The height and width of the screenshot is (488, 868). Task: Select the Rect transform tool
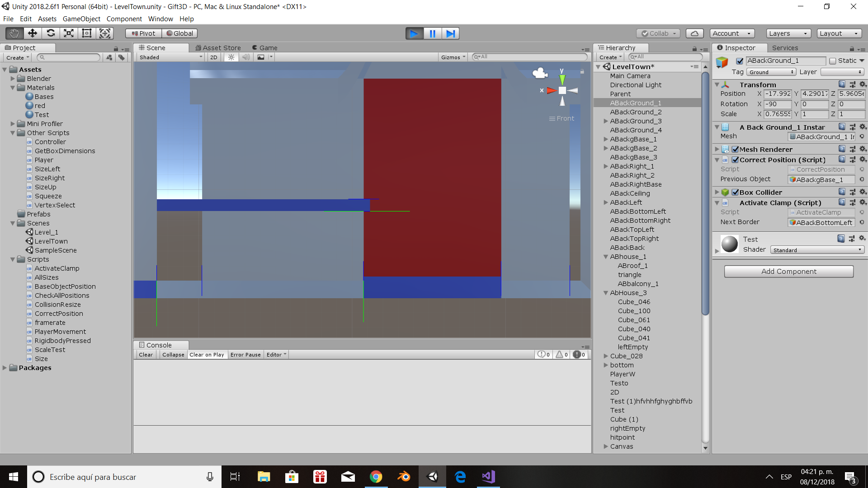point(87,33)
